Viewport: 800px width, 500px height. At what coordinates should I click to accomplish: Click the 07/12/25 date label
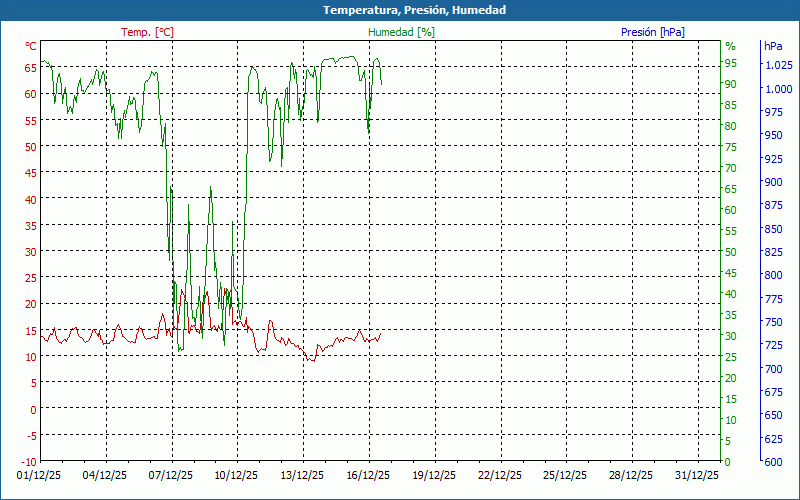coord(171,476)
